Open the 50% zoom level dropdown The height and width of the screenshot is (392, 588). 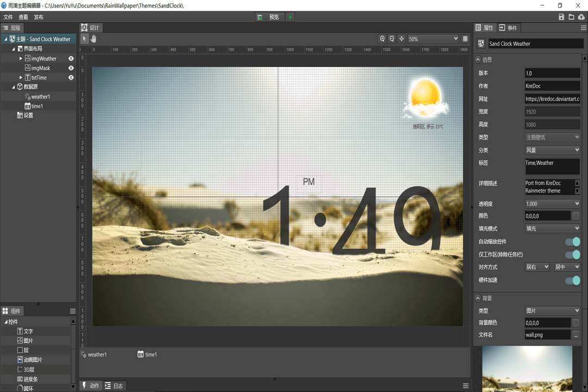(433, 39)
